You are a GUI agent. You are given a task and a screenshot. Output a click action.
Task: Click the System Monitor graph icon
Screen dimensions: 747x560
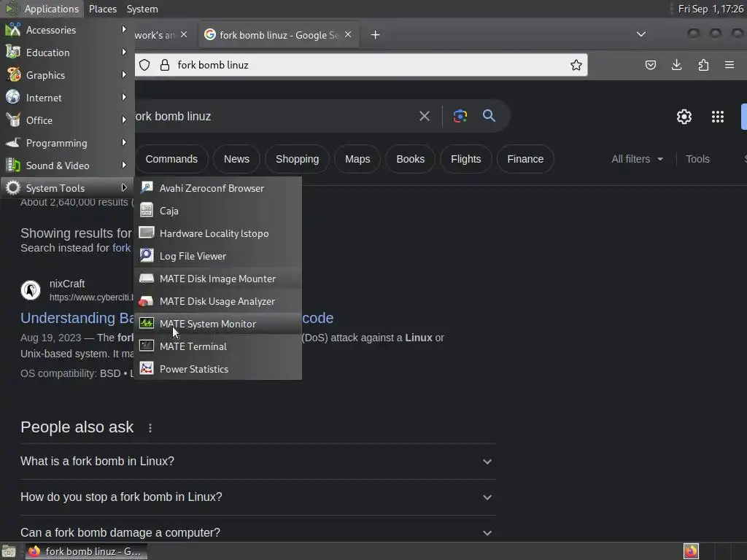[x=147, y=323]
